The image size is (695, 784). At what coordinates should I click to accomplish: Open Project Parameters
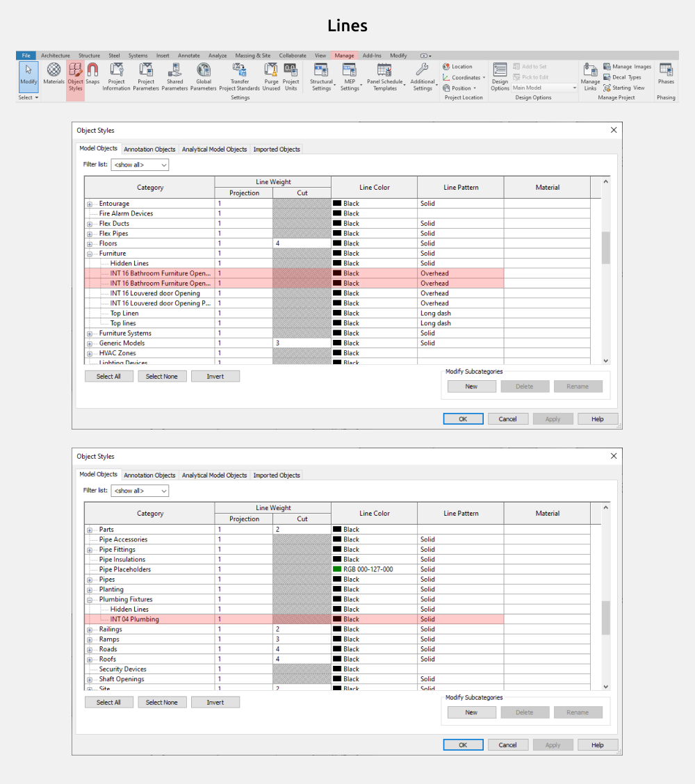click(x=146, y=76)
